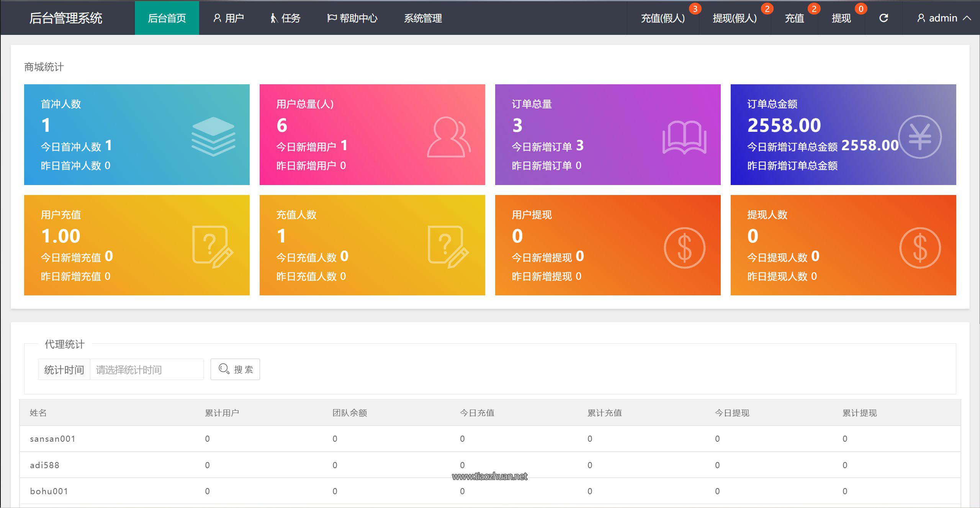Click the admin user avatar icon
The height and width of the screenshot is (508, 980).
921,18
